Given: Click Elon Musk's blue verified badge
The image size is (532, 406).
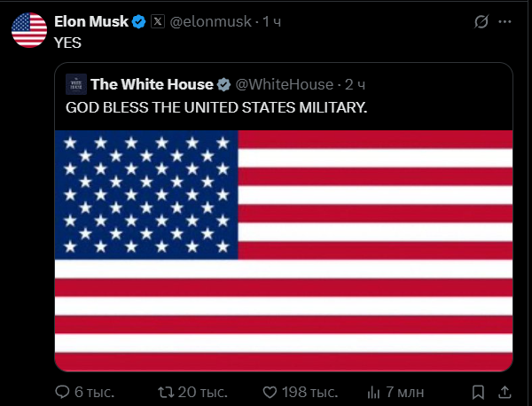Looking at the screenshot, I should [x=139, y=21].
